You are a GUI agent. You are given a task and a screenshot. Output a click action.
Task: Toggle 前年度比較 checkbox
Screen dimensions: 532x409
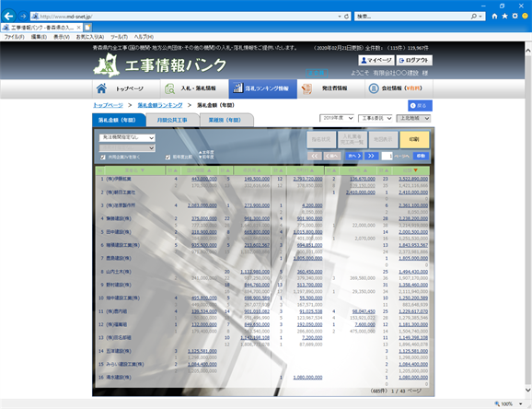(168, 157)
